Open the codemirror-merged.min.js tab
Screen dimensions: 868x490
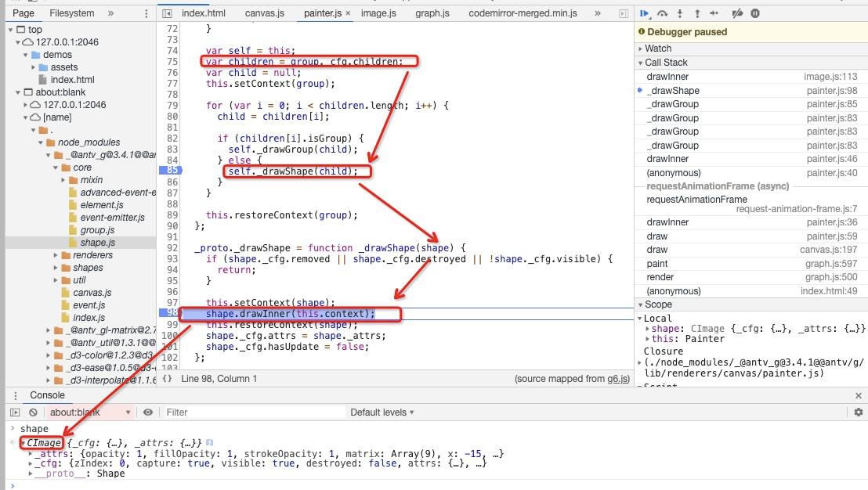point(523,13)
